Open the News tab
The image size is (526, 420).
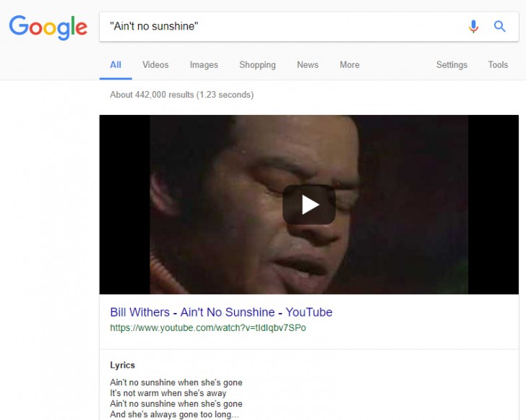(x=308, y=65)
